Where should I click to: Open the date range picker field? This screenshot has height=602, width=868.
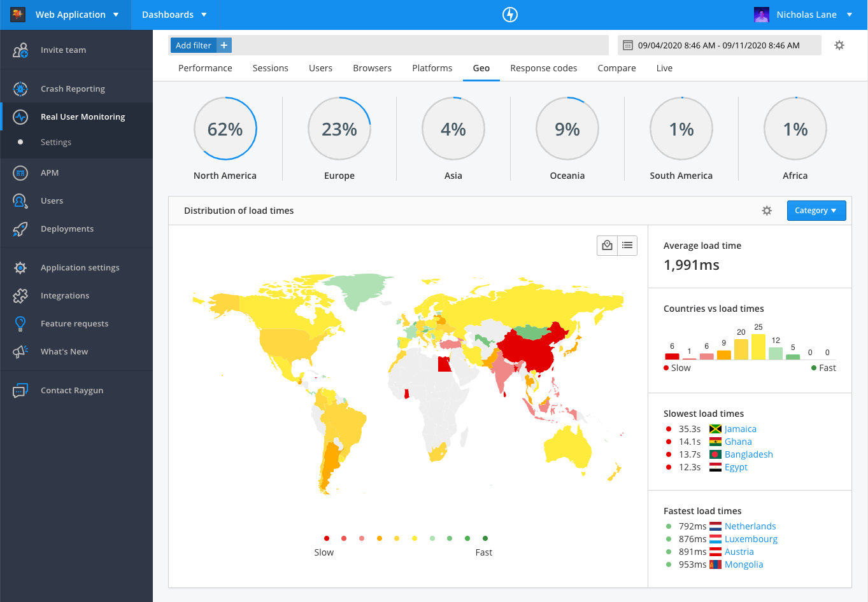720,45
